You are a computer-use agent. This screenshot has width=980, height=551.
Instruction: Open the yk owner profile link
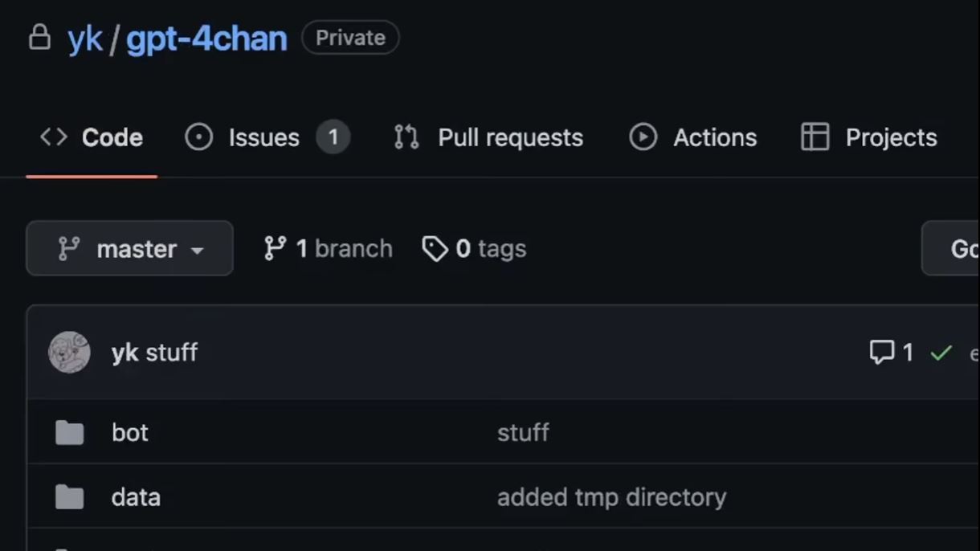click(x=85, y=39)
